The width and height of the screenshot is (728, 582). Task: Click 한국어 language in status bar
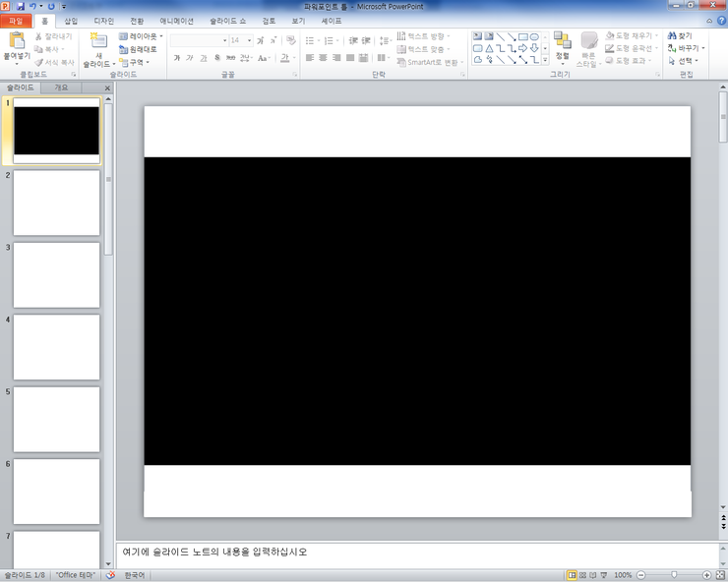(x=134, y=575)
